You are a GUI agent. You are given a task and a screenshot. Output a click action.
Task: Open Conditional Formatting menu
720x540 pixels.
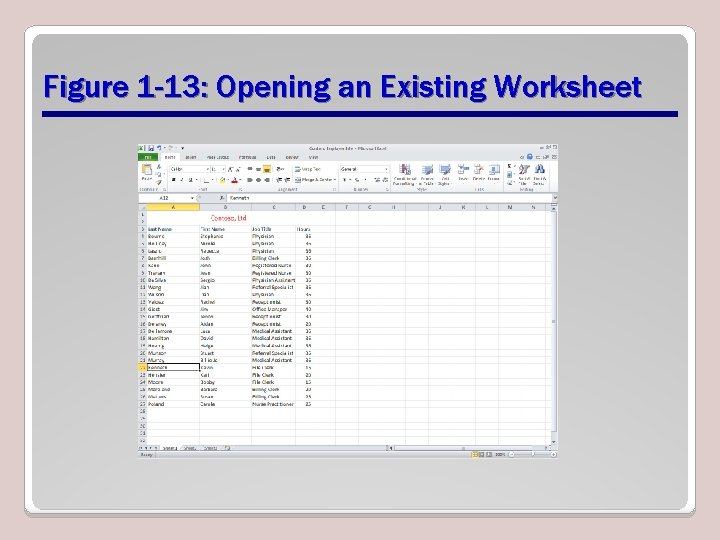coord(405,174)
